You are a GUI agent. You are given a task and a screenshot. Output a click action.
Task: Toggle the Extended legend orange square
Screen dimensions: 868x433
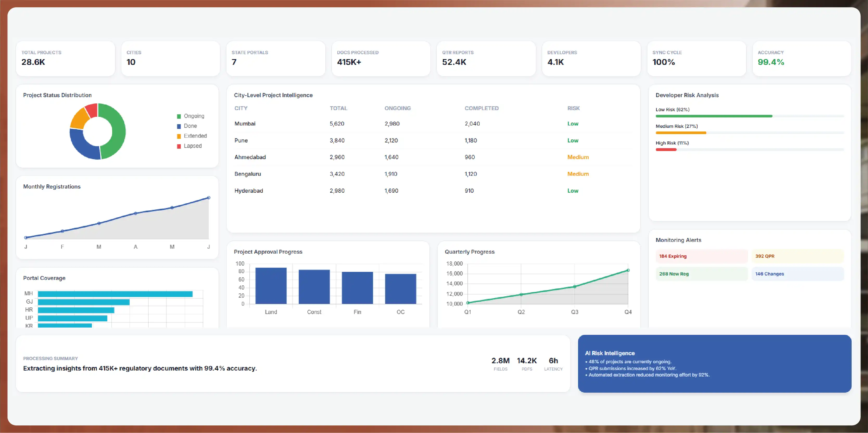179,136
